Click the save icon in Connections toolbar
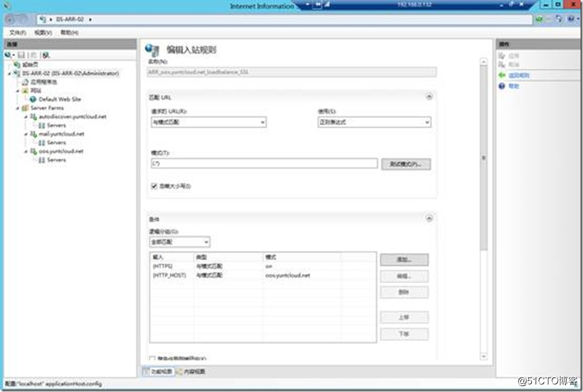Screen dimensions: 583x392 (22, 55)
